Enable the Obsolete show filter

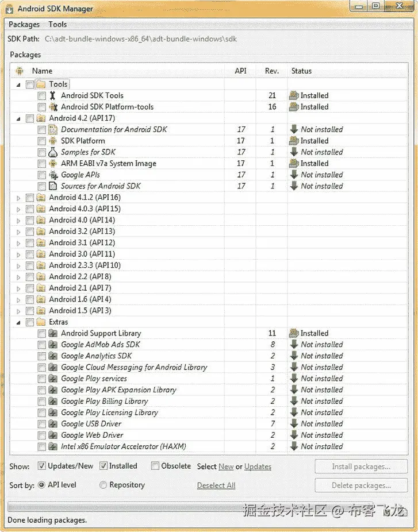point(155,466)
